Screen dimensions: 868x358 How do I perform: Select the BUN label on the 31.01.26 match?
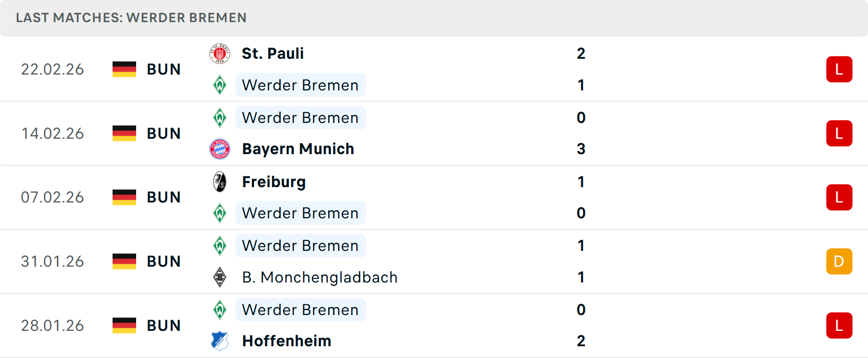[164, 261]
